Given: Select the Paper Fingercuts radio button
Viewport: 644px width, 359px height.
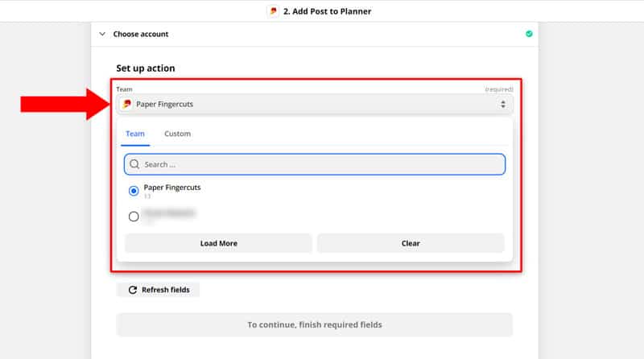Looking at the screenshot, I should (134, 191).
